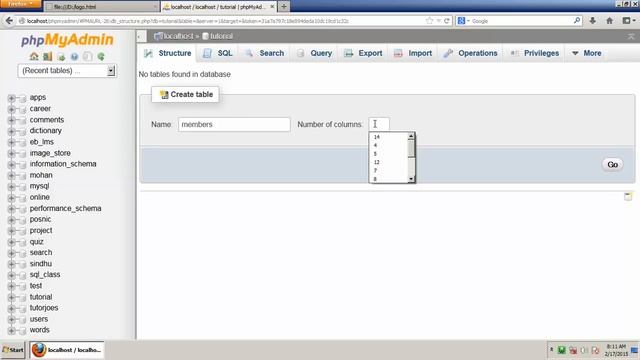
Task: Open the Operations tab
Action: (x=471, y=53)
